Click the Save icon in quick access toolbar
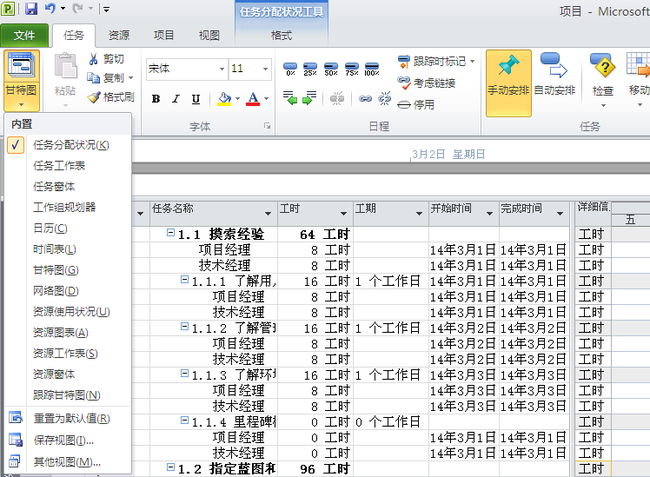The height and width of the screenshot is (477, 650). (31, 8)
